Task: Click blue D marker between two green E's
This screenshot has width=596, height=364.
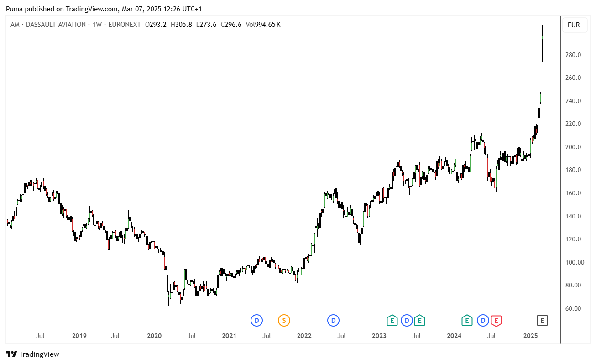Action: tap(407, 321)
